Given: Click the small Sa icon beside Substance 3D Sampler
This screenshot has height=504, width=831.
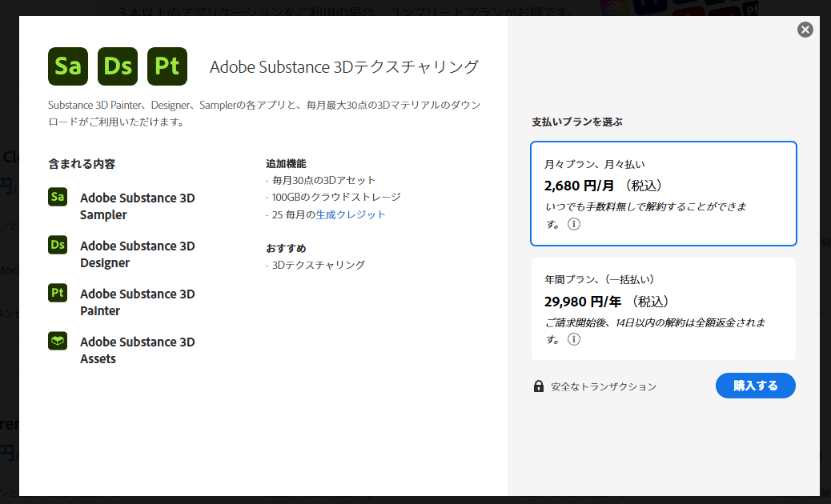Looking at the screenshot, I should pos(58,197).
